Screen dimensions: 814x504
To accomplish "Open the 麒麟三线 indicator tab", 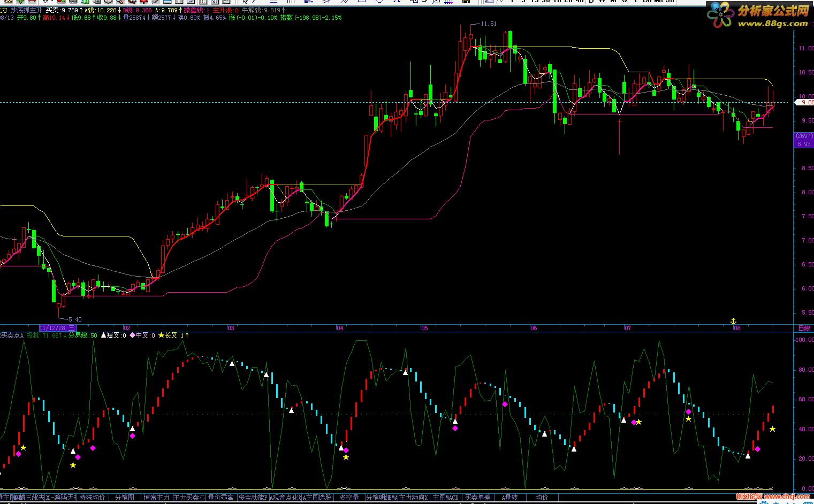I will 29,498.
